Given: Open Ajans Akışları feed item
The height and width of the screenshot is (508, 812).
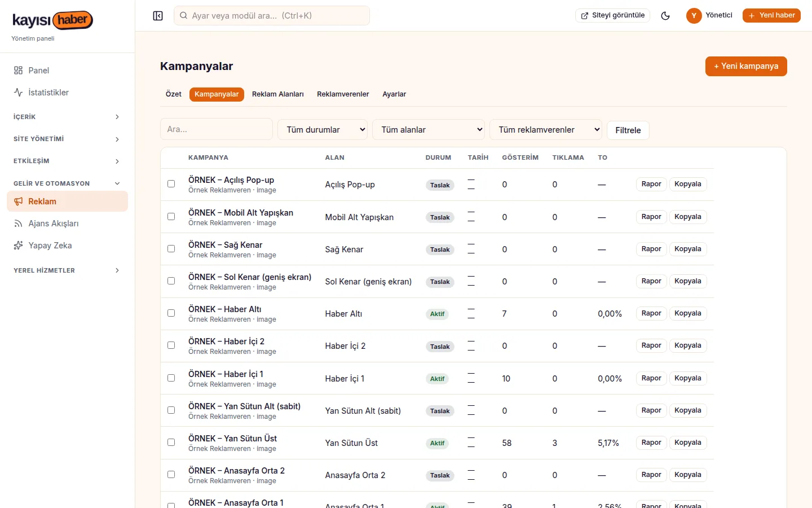Looking at the screenshot, I should (68, 224).
